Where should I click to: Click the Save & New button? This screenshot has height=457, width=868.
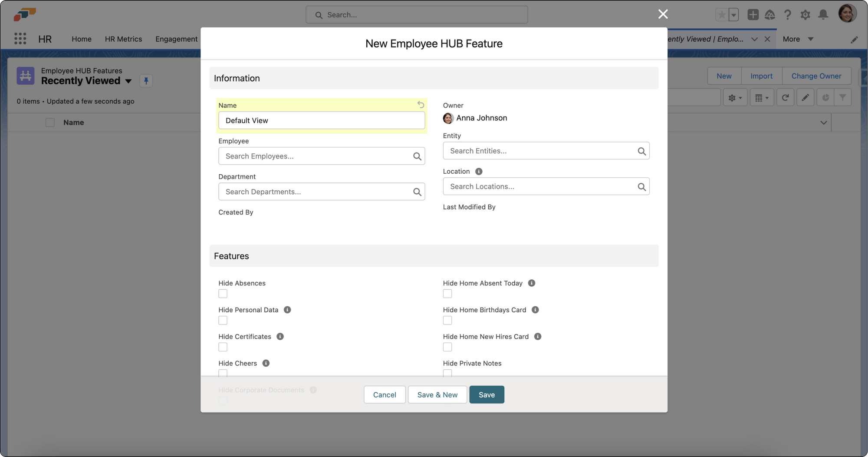437,394
